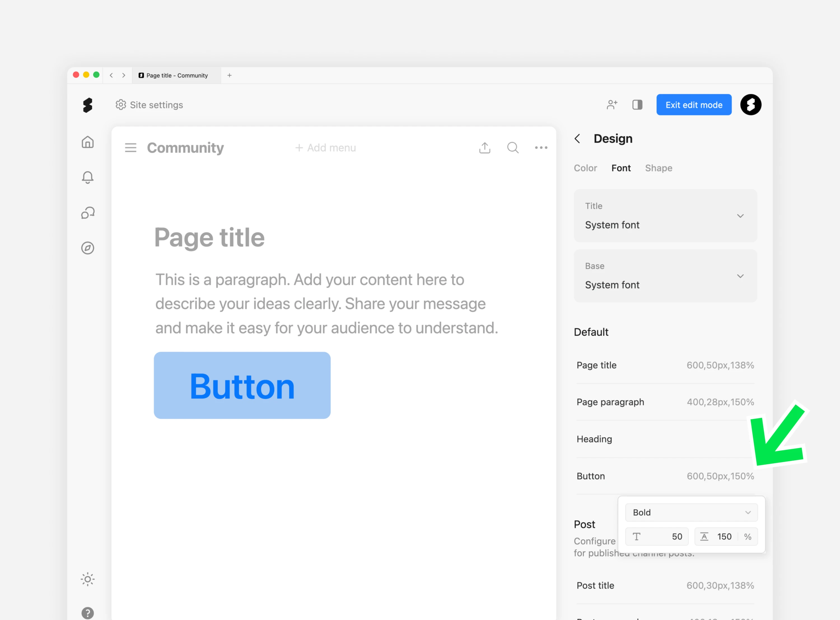The width and height of the screenshot is (840, 620).
Task: Click the add member icon
Action: 612,105
